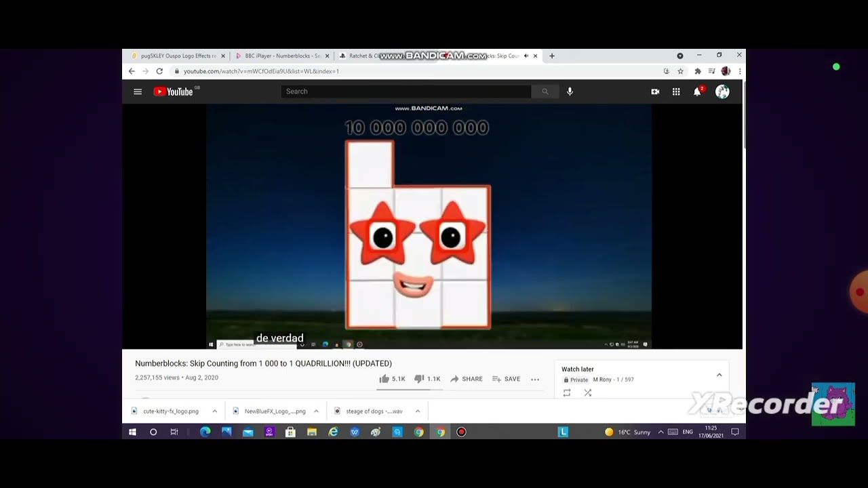The image size is (868, 488).
Task: Expand options for cute-kitty-fx_logo.png download
Action: coord(214,411)
